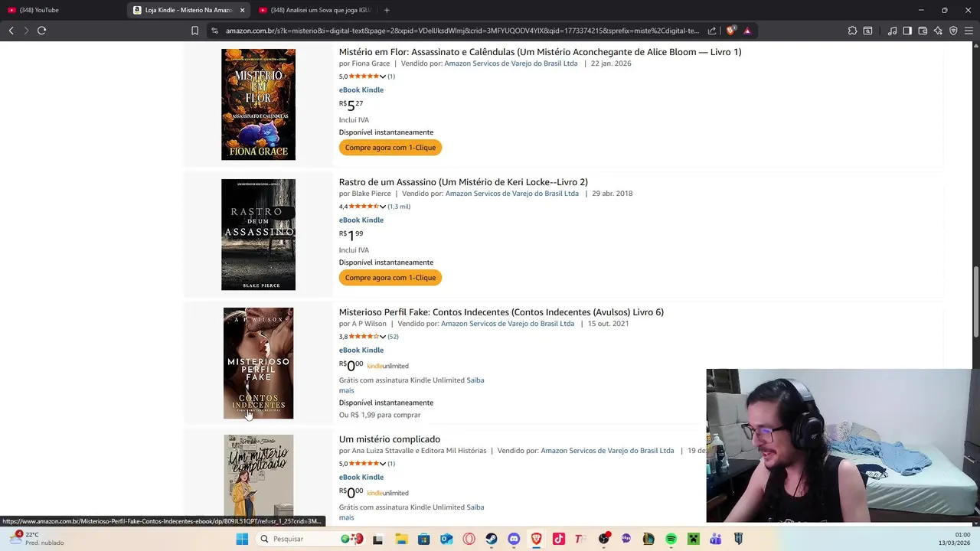Click Brave browser taskbar icon
This screenshot has width=980, height=551.
[x=537, y=539]
